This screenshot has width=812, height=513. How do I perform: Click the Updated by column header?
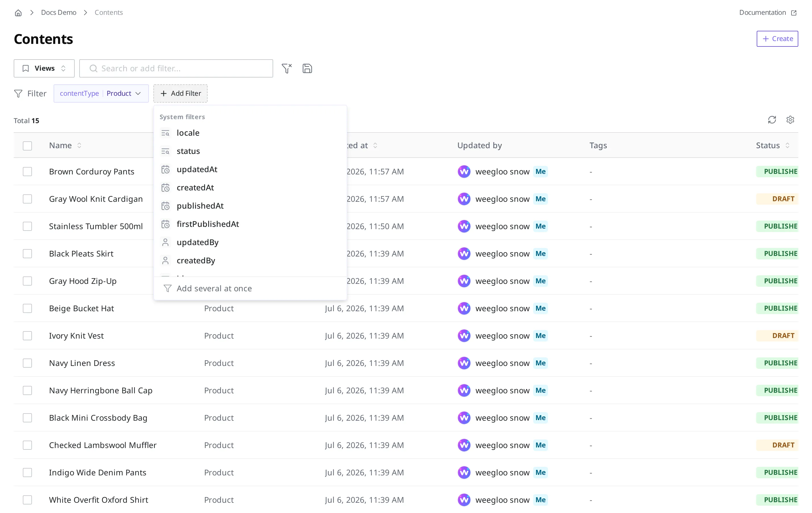coord(480,145)
